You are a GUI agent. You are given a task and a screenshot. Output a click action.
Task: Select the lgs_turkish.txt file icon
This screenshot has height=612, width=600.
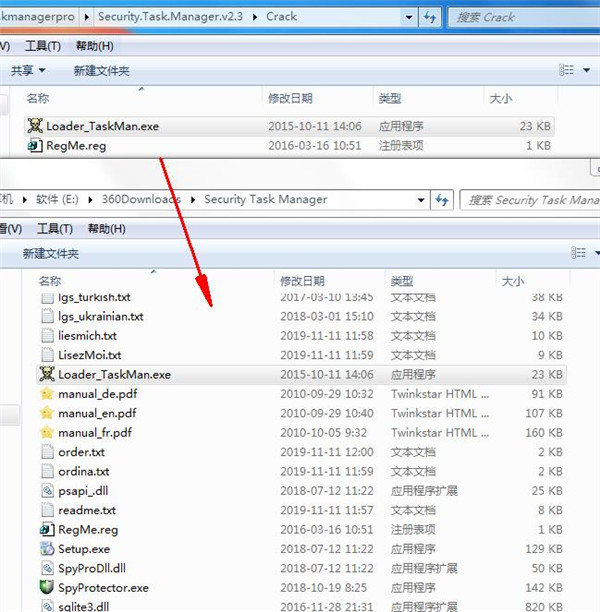47,297
